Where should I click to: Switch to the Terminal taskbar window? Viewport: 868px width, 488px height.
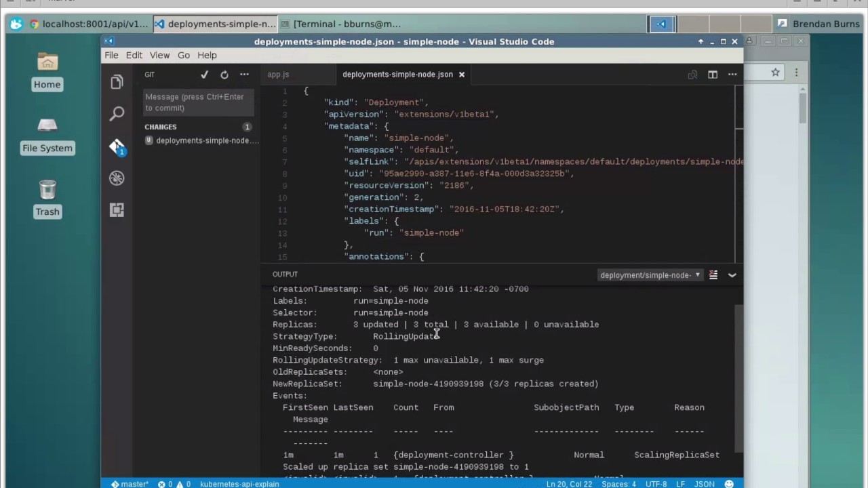pos(340,24)
